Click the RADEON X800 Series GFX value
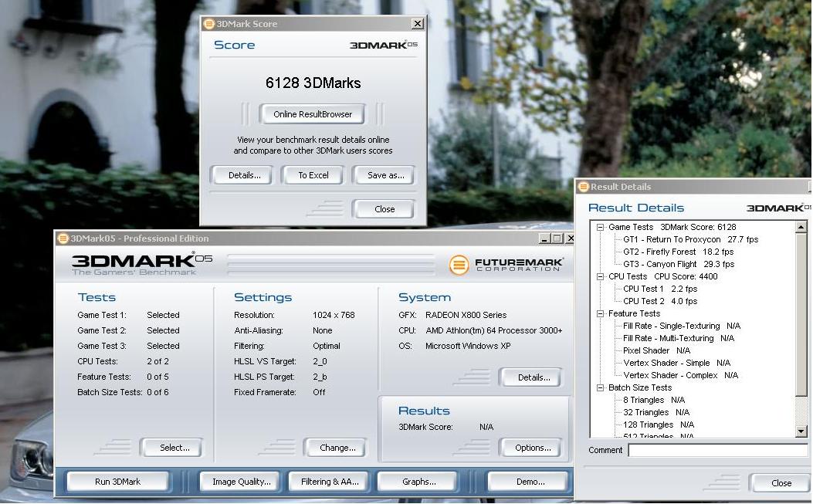 click(466, 315)
